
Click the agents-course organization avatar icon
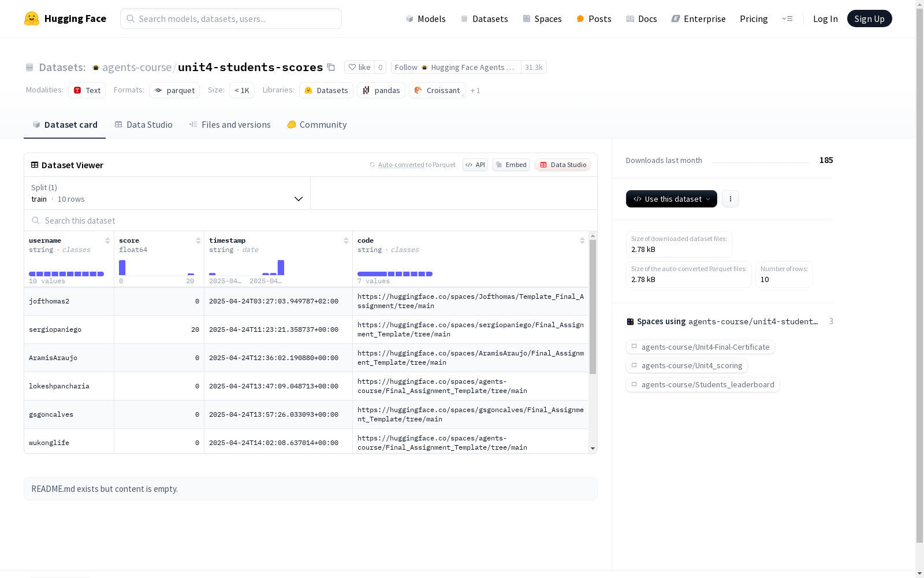[x=96, y=68]
